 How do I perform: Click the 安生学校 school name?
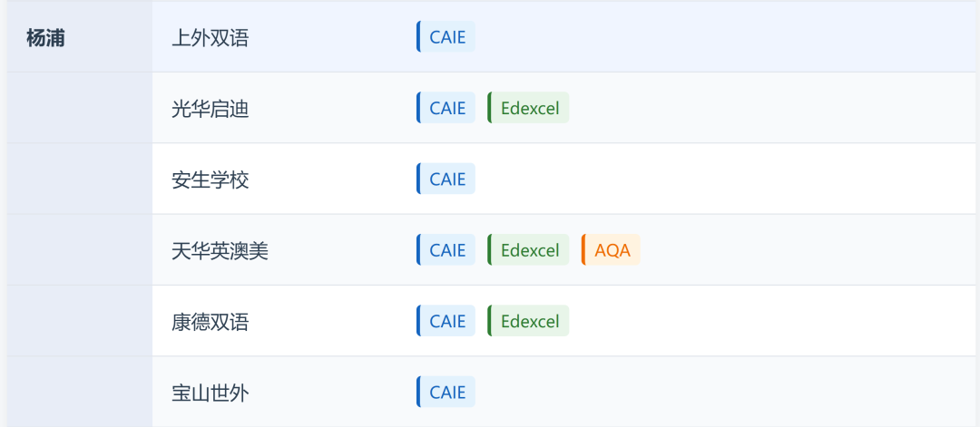pyautogui.click(x=210, y=180)
